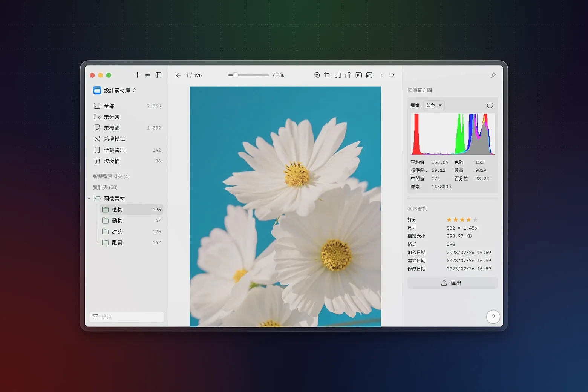Viewport: 588px width, 392px height.
Task: Set the rating to five stars
Action: click(x=475, y=220)
